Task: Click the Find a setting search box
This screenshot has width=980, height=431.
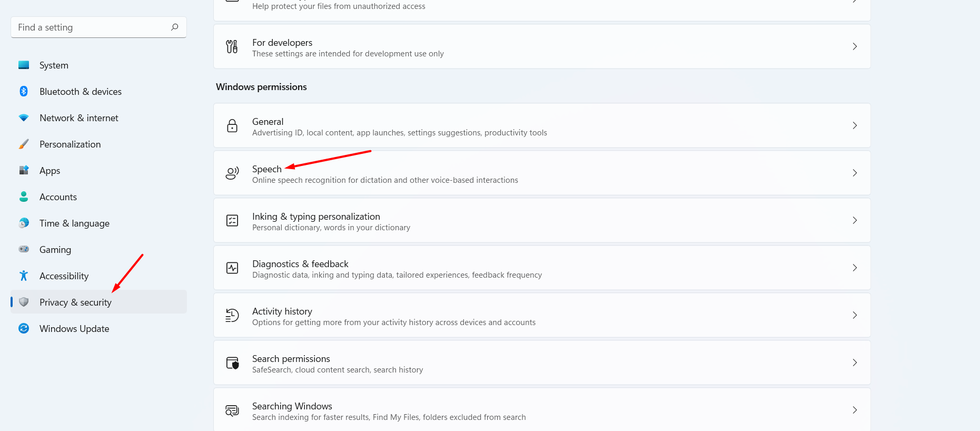Action: [90, 27]
